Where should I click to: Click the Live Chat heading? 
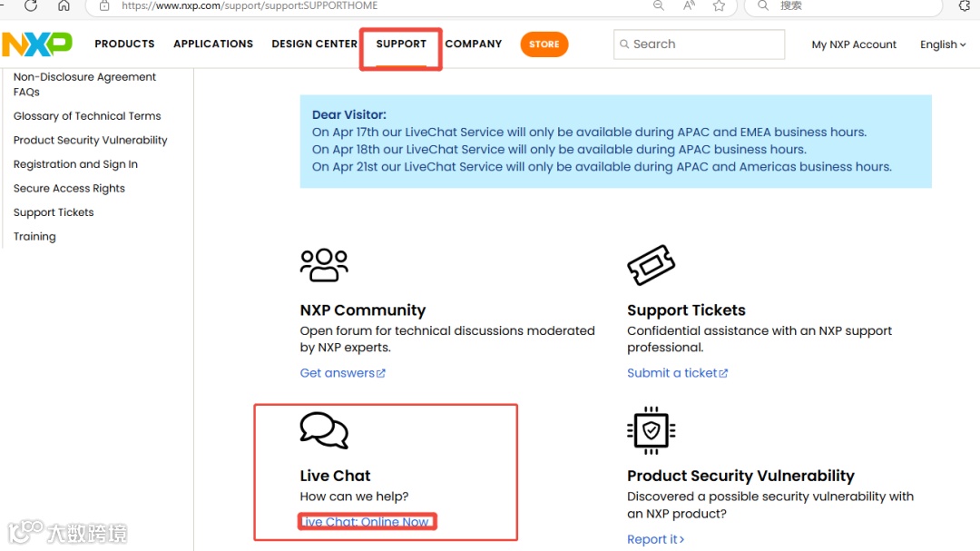coord(335,476)
